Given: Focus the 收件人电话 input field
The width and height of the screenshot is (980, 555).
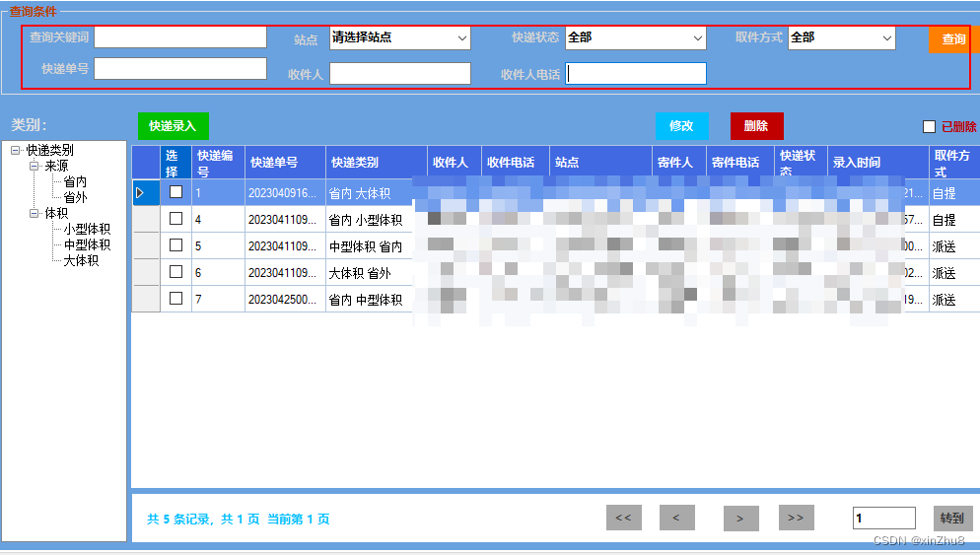Looking at the screenshot, I should click(636, 74).
